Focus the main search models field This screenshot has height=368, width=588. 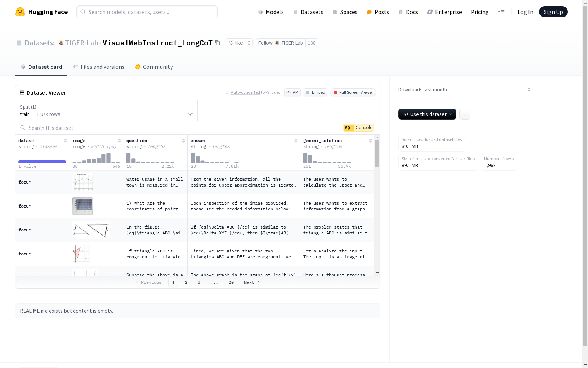tap(147, 12)
